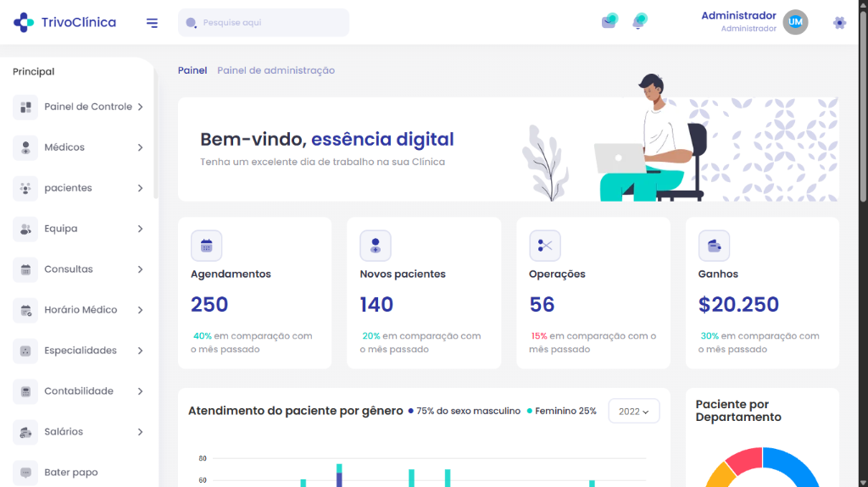This screenshot has width=868, height=487.
Task: Click the Ganhos value $20.250
Action: click(738, 304)
